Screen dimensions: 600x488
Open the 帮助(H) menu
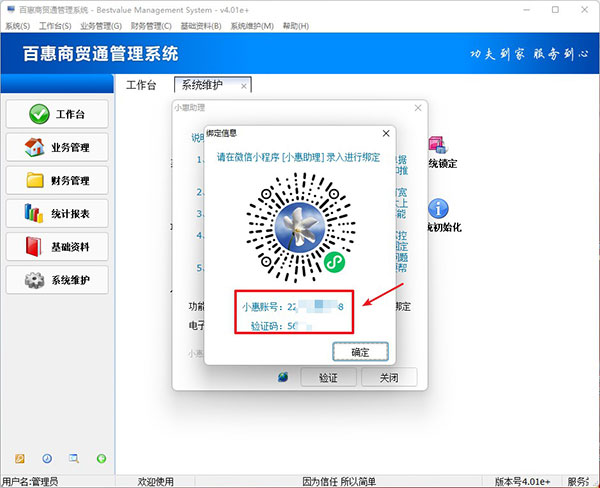click(x=296, y=26)
